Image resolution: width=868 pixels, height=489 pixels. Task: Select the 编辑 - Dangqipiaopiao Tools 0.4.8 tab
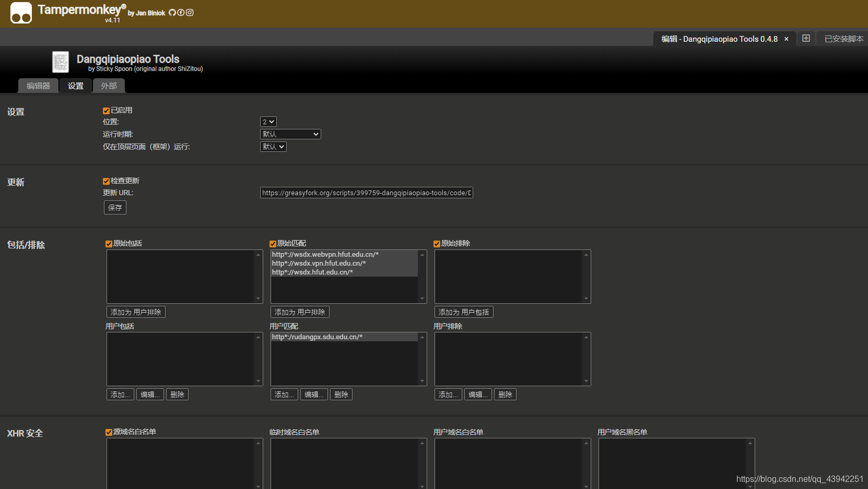[x=719, y=39]
